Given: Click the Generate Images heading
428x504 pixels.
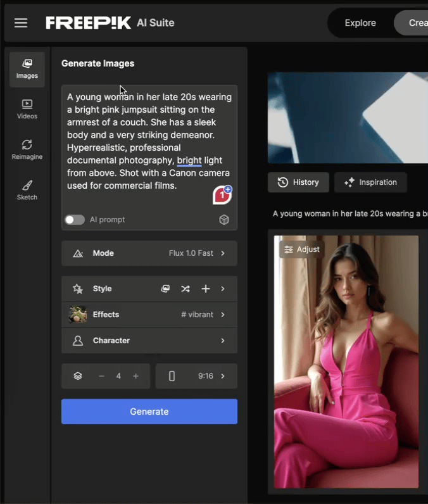Looking at the screenshot, I should (98, 63).
